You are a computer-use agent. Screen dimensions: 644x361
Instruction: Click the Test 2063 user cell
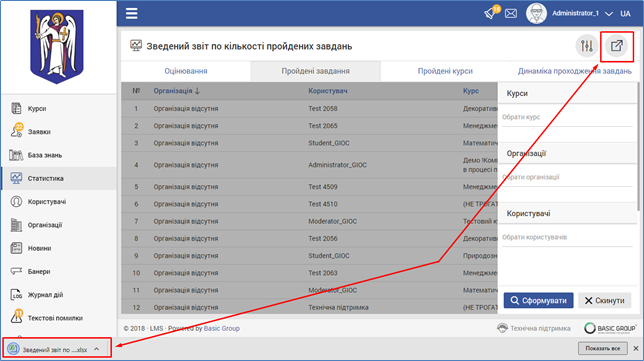[x=323, y=273]
